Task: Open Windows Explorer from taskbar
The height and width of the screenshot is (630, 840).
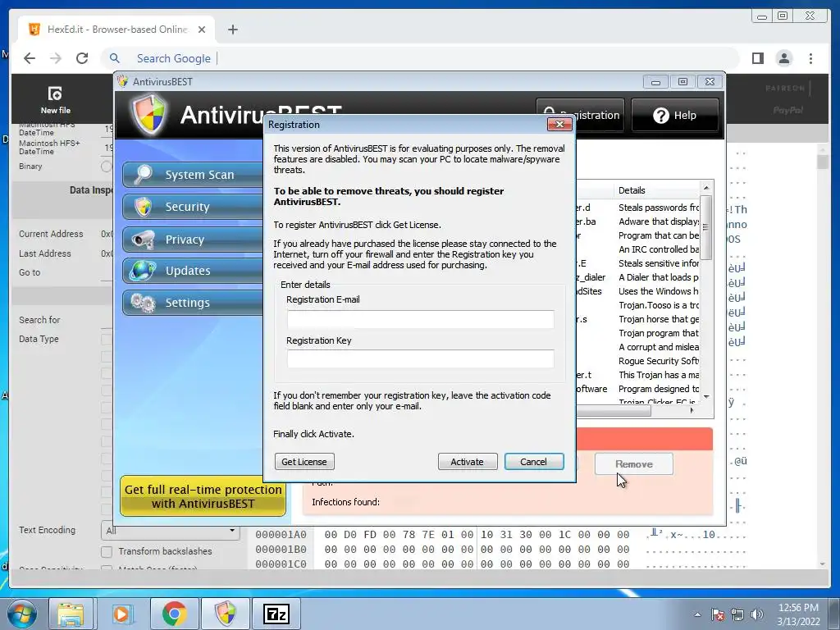Action: click(x=71, y=614)
